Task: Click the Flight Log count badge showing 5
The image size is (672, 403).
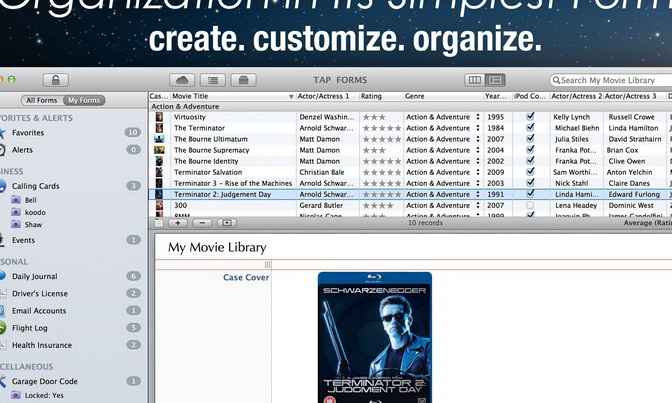Action: (x=133, y=328)
